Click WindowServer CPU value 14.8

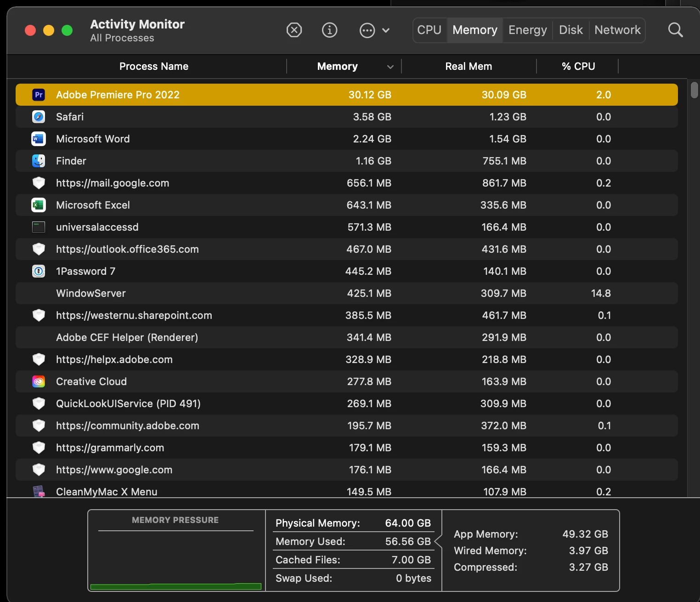click(x=601, y=293)
